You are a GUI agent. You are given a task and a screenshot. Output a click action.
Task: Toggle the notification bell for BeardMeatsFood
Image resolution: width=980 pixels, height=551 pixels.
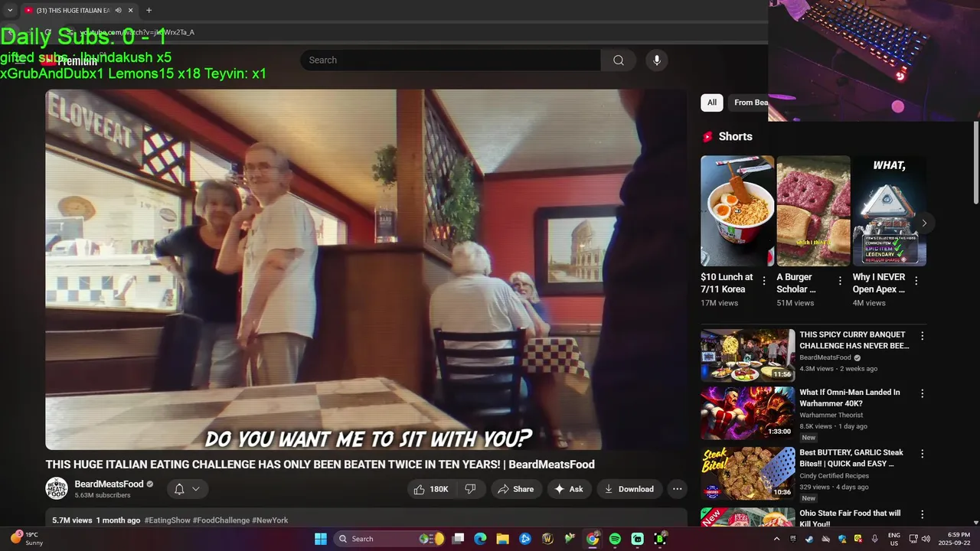179,489
